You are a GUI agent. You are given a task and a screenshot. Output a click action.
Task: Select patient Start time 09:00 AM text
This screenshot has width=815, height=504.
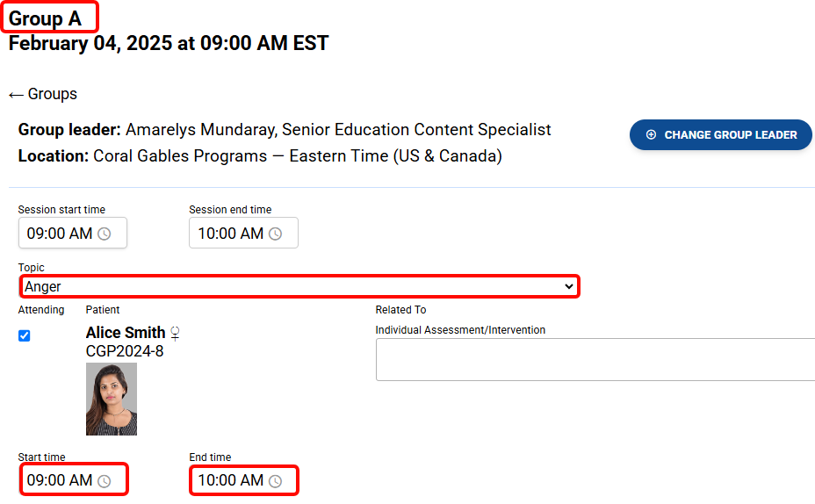pyautogui.click(x=59, y=480)
